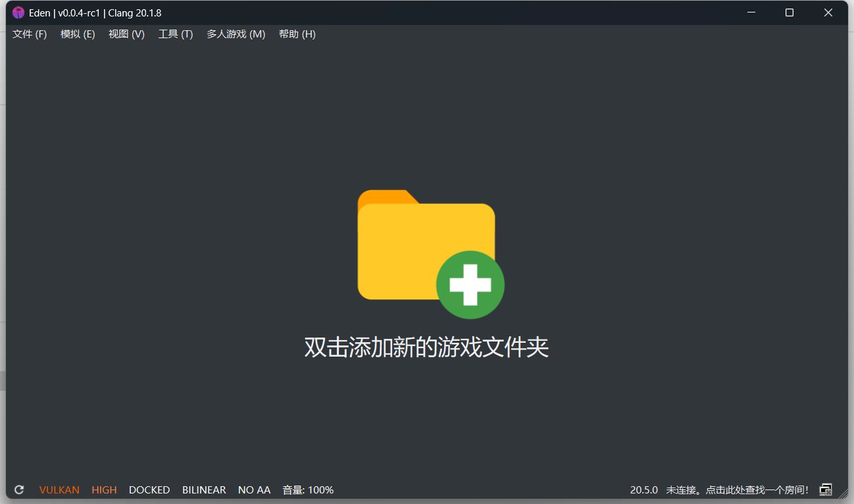This screenshot has height=504, width=854.
Task: Maximize the Eden window
Action: 790,13
